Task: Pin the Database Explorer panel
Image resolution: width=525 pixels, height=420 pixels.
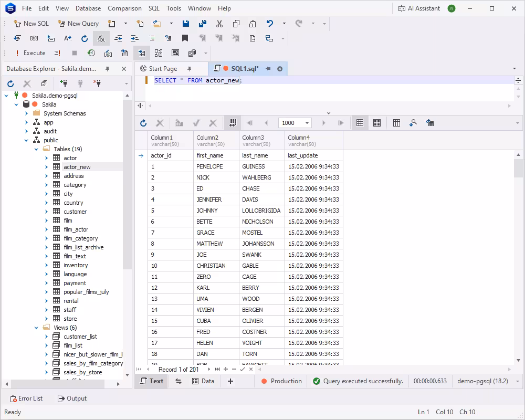Action: (x=108, y=69)
